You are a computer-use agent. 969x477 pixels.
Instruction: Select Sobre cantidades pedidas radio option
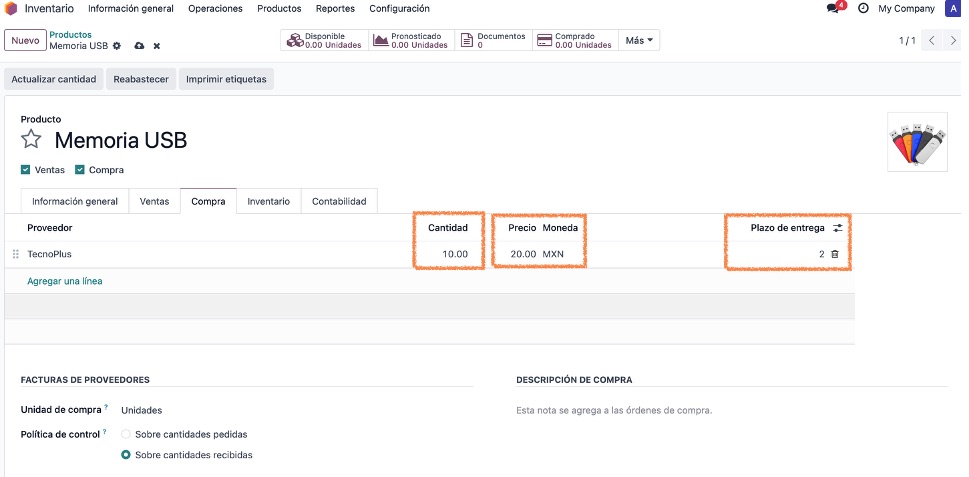(x=126, y=434)
